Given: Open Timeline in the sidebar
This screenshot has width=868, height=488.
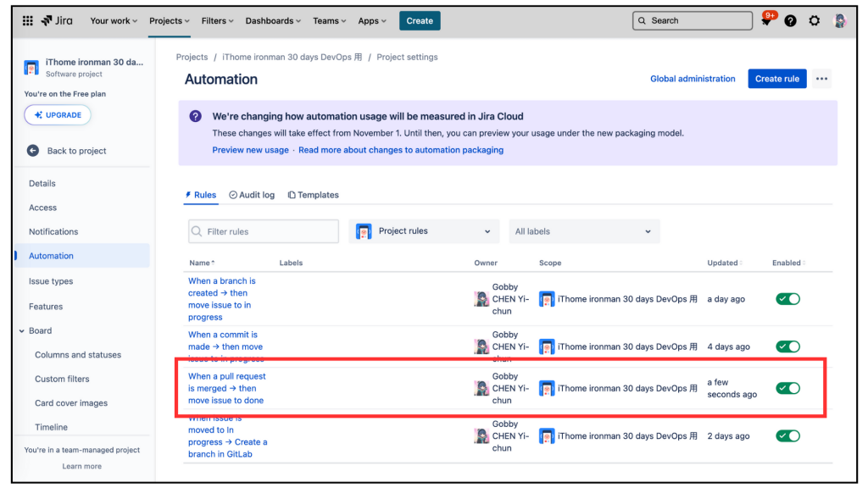Looking at the screenshot, I should 51,427.
